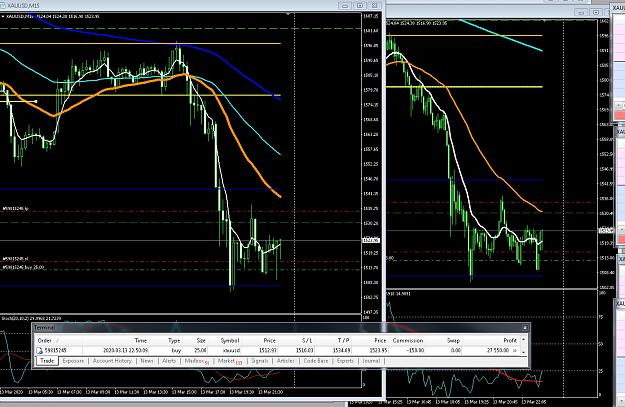Maximize the second XAUUSD chart window
The image size is (625, 407).
pyautogui.click(x=596, y=13)
